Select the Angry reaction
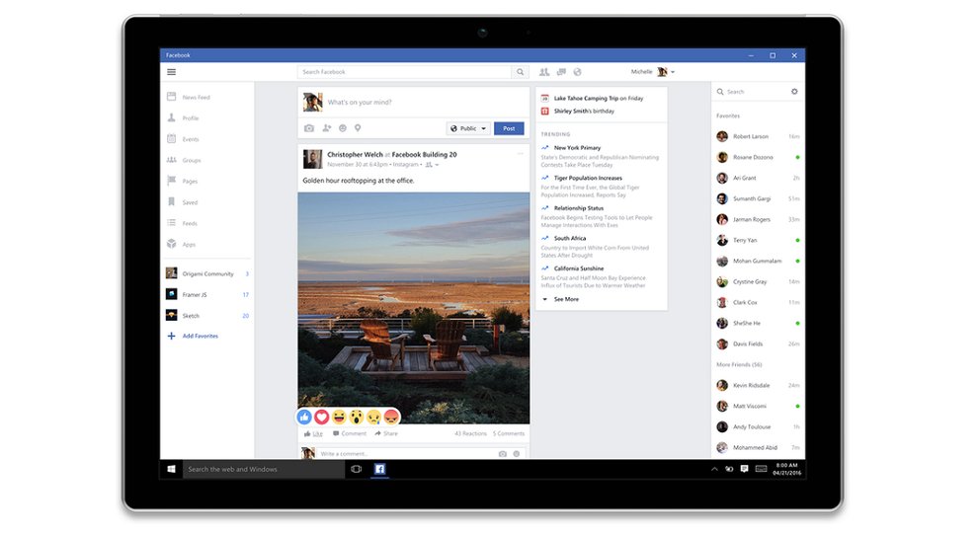This screenshot has height=535, width=980. (391, 417)
